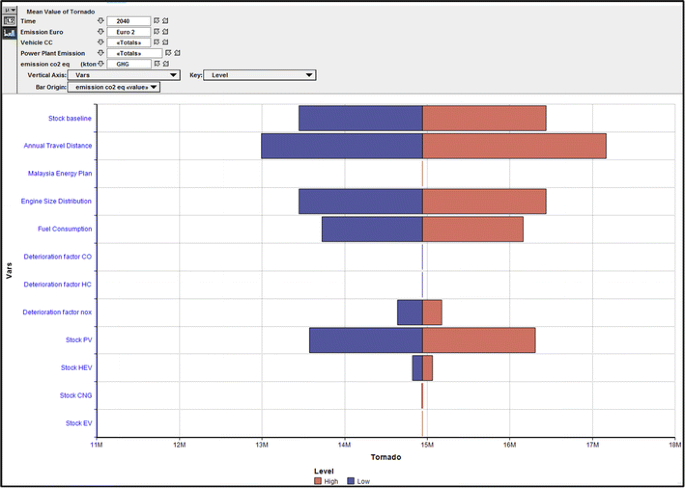
Task: Click the Annual Travel Distance High bar
Action: coord(514,146)
